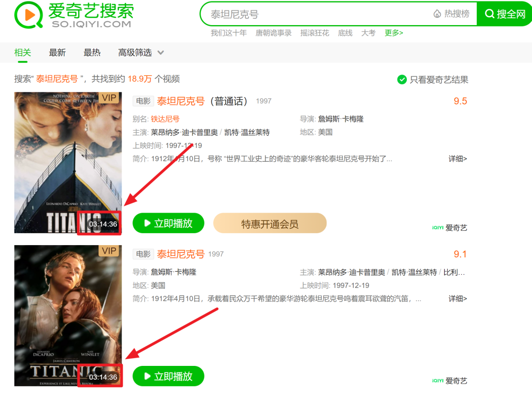Viewport: 532px width, 394px height.
Task: Click the 03:14:36 duration on first poster
Action: pyautogui.click(x=103, y=224)
